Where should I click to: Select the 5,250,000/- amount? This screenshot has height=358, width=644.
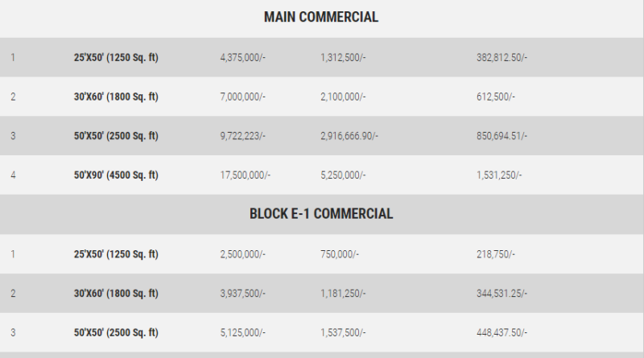click(342, 175)
